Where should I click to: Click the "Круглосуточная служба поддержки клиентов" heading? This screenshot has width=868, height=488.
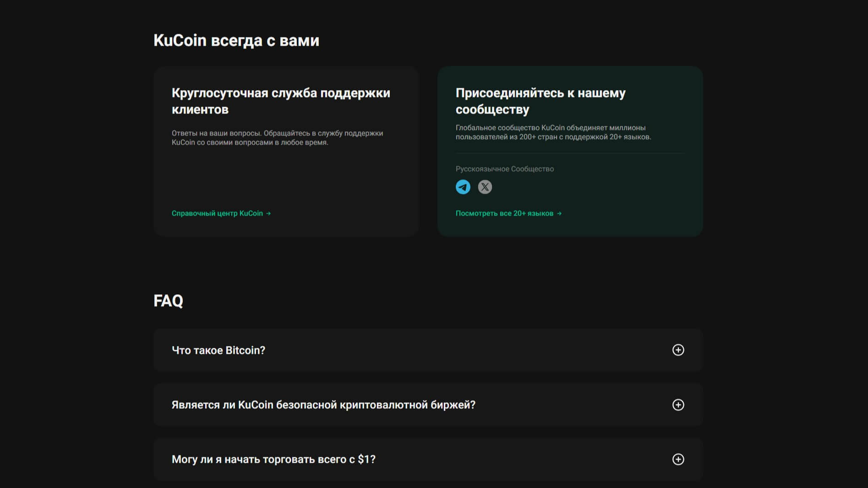point(280,101)
